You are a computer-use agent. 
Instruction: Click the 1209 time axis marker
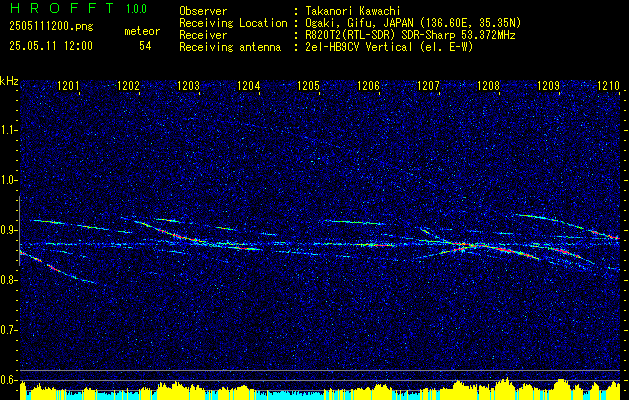click(x=548, y=85)
